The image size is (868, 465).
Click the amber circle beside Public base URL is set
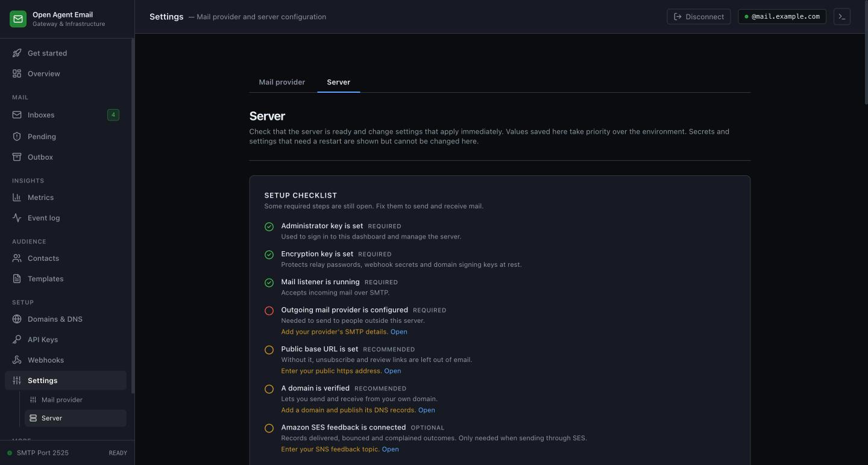pos(269,350)
